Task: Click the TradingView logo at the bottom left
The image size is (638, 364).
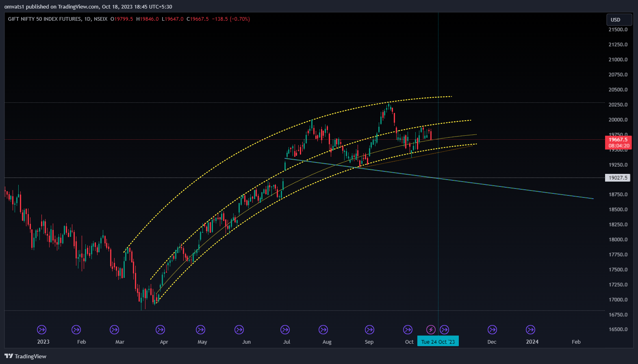Action: pyautogui.click(x=25, y=356)
